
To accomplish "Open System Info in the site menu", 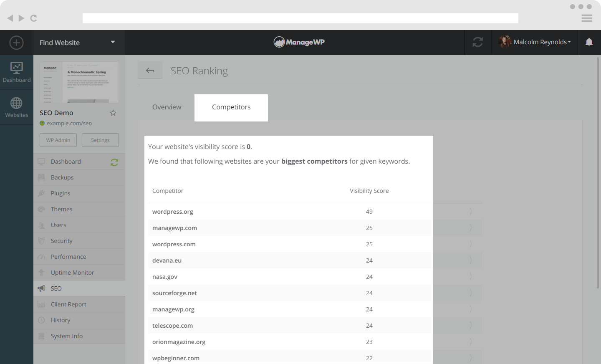I will tap(79, 336).
